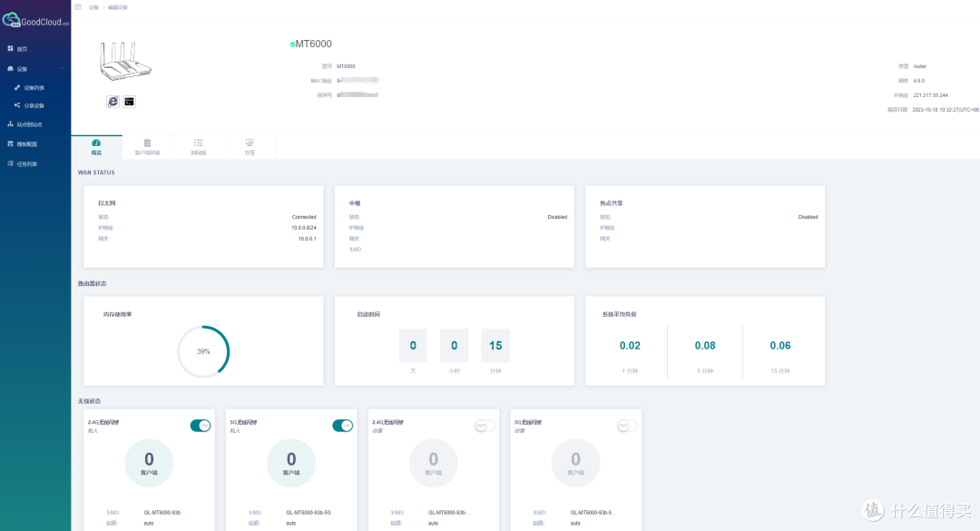Launch the router web admin browser icon
This screenshot has width=980, height=531.
(x=113, y=102)
